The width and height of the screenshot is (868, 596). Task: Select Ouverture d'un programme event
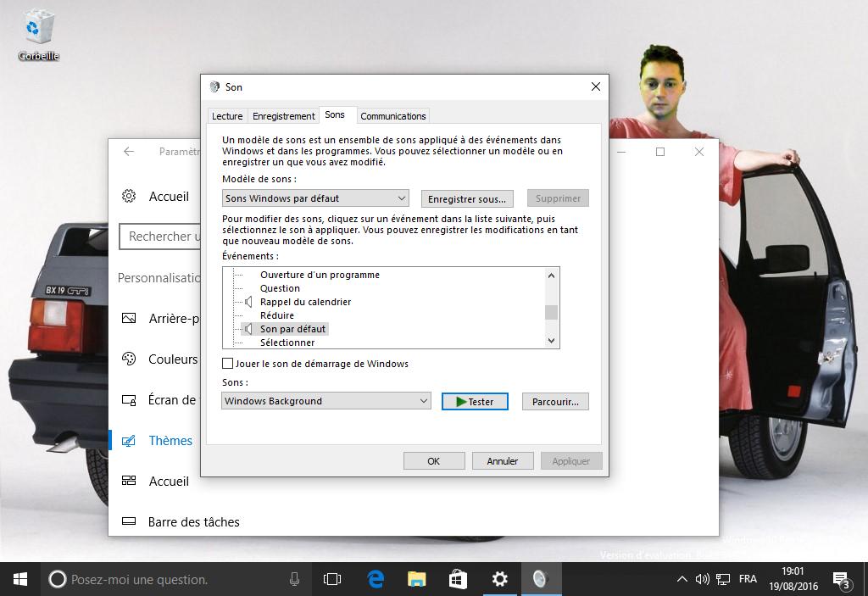tap(320, 275)
